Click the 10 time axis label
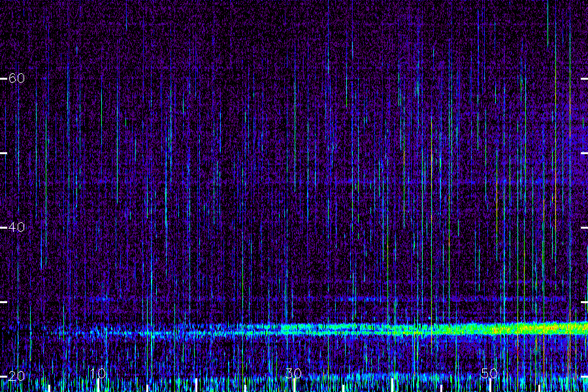This screenshot has height=392, width=588. (x=97, y=373)
